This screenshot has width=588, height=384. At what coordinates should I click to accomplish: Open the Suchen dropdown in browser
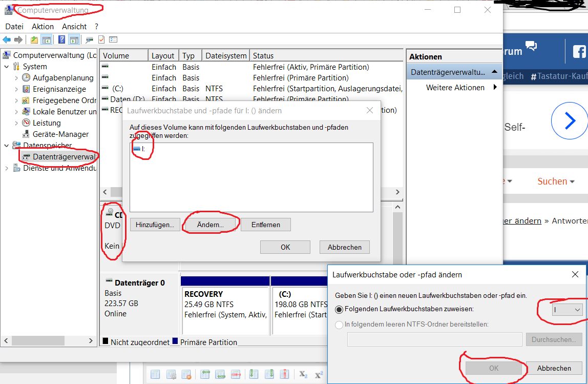pyautogui.click(x=556, y=181)
